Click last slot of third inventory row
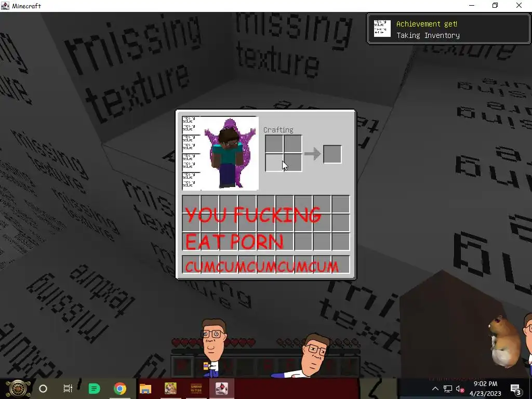 341,242
